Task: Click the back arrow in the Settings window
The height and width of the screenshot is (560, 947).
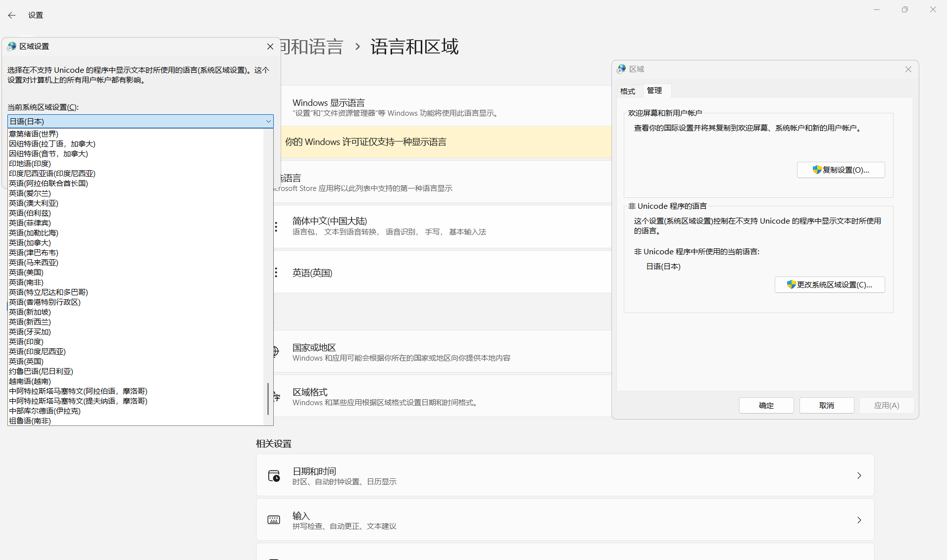Action: tap(11, 15)
